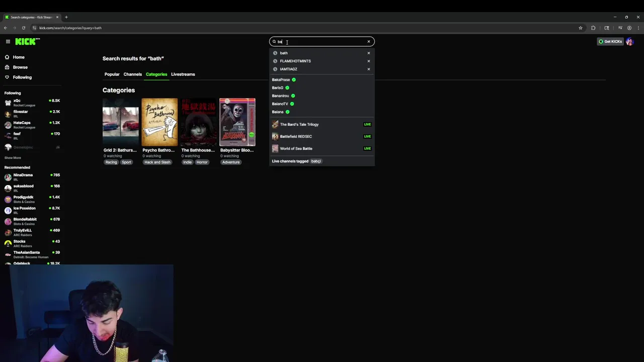The image size is (644, 362).
Task: Click the browser back arrow
Action: (x=6, y=28)
